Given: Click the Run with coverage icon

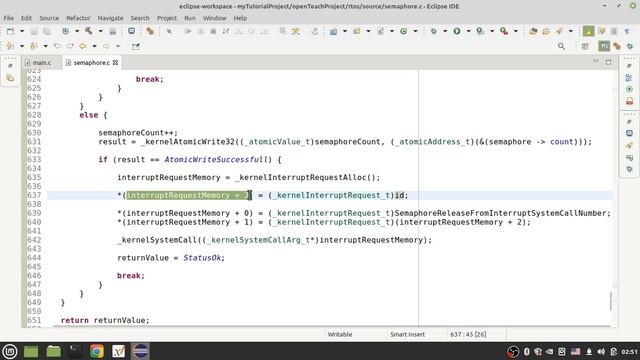Looking at the screenshot, I should click(x=480, y=31).
